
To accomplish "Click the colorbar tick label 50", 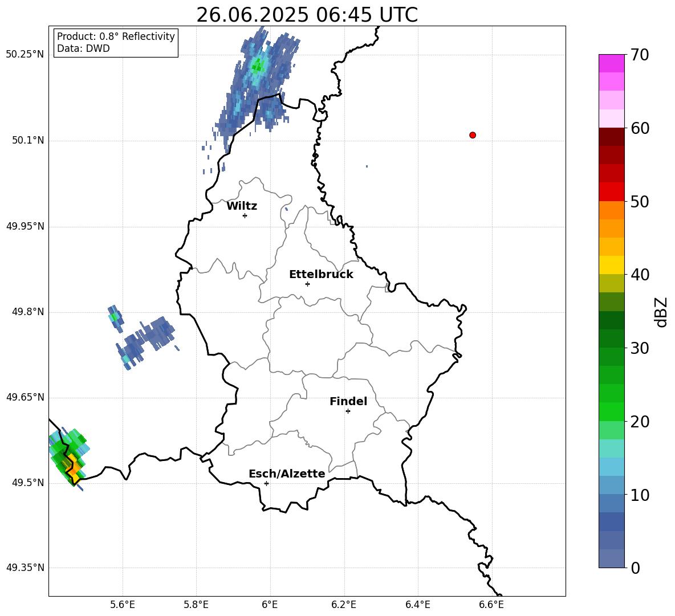I will click(x=640, y=201).
